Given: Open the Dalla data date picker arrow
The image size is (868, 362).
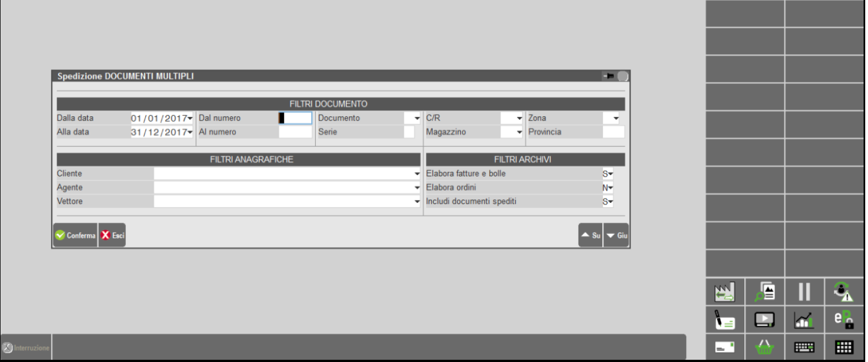Looking at the screenshot, I should click(190, 119).
